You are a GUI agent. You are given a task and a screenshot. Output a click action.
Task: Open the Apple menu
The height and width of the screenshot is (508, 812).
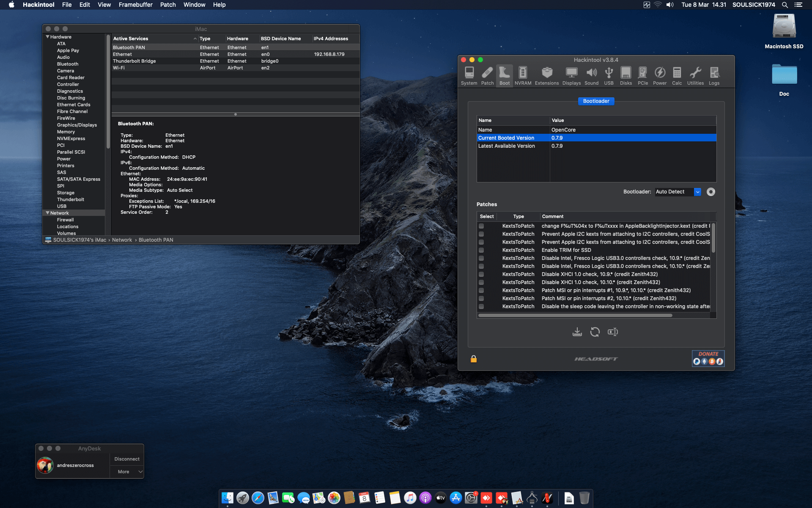click(11, 5)
